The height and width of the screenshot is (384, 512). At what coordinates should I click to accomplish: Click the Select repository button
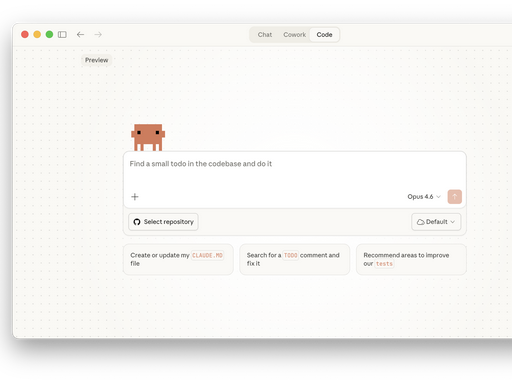click(x=163, y=222)
